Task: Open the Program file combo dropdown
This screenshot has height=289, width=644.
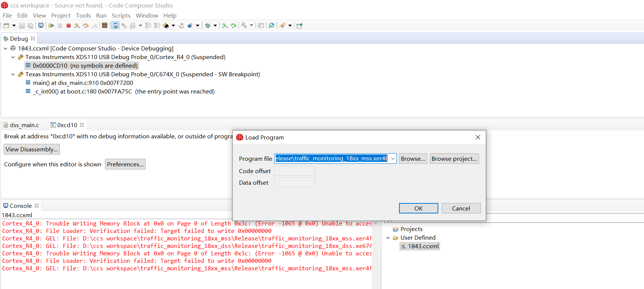Action: coord(393,159)
